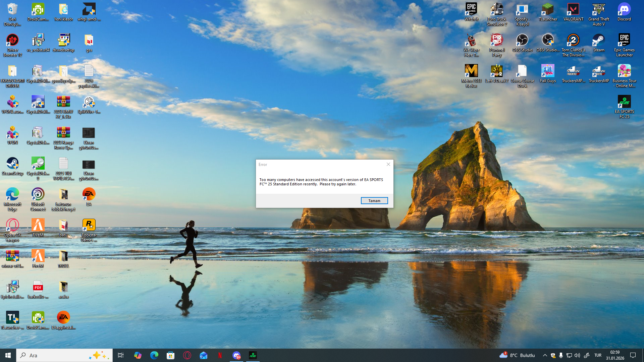The height and width of the screenshot is (362, 644).
Task: Select the Epic Games Launcher icon
Action: pos(624,45)
